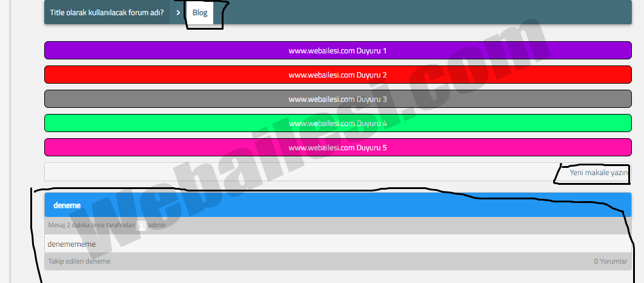Click the 'Mesaj 2 dakika önce tarafından' text

coord(91,225)
